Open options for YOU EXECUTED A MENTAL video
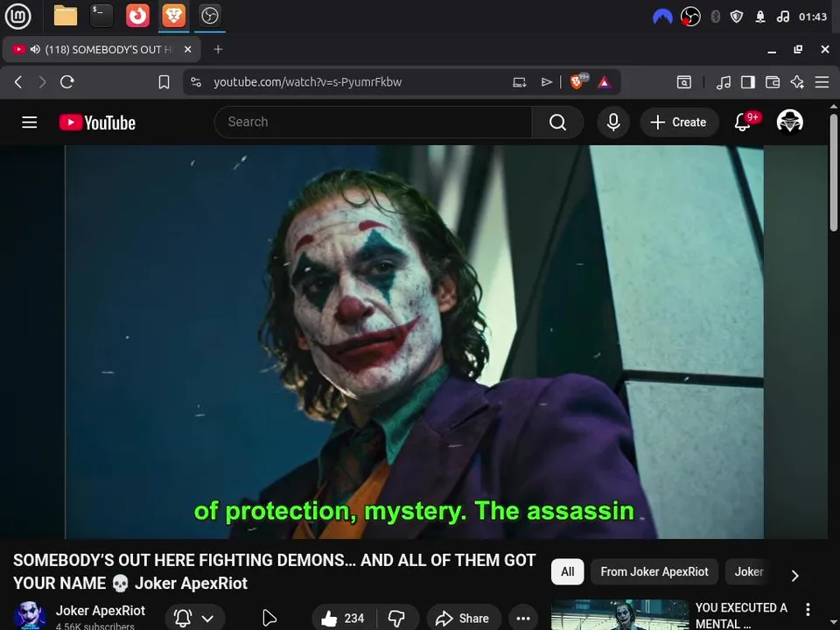Image resolution: width=840 pixels, height=630 pixels. point(808,609)
